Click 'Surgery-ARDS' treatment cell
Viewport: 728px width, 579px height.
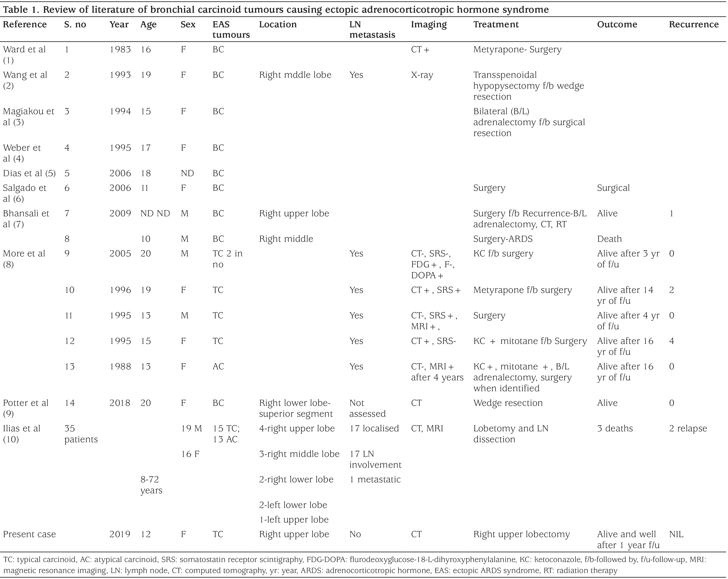[x=503, y=239]
